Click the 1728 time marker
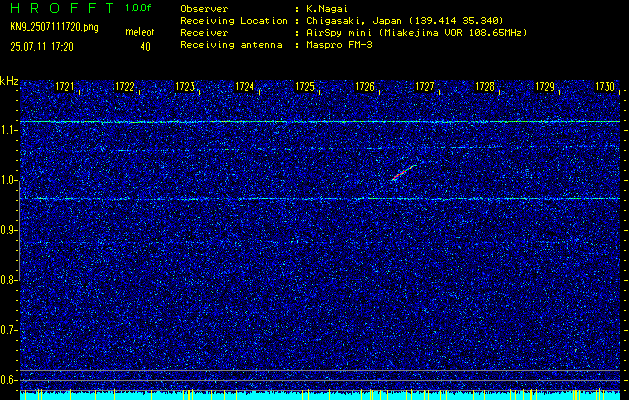 (485, 87)
